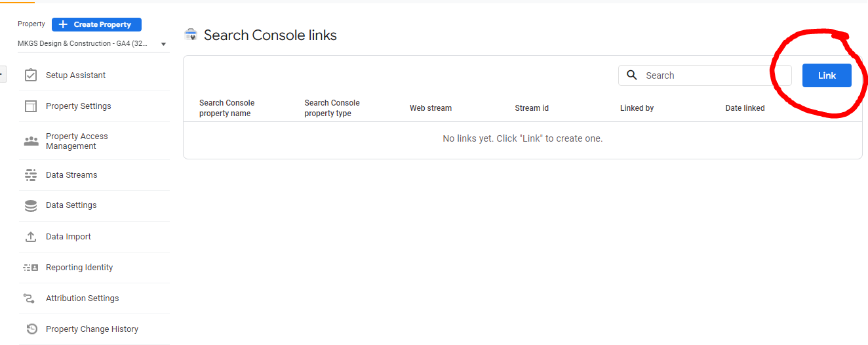Screen dimensions: 868x345
Task: Click the Search Console property name column header
Action: [227, 108]
